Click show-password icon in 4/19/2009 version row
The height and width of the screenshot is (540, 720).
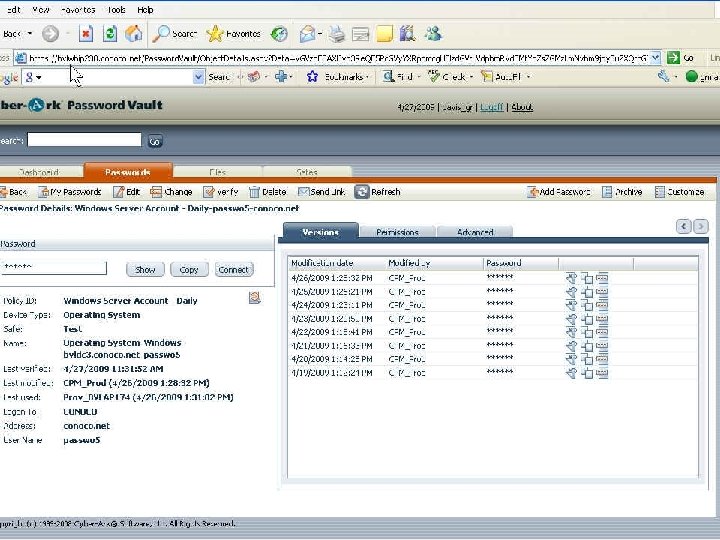pos(602,373)
